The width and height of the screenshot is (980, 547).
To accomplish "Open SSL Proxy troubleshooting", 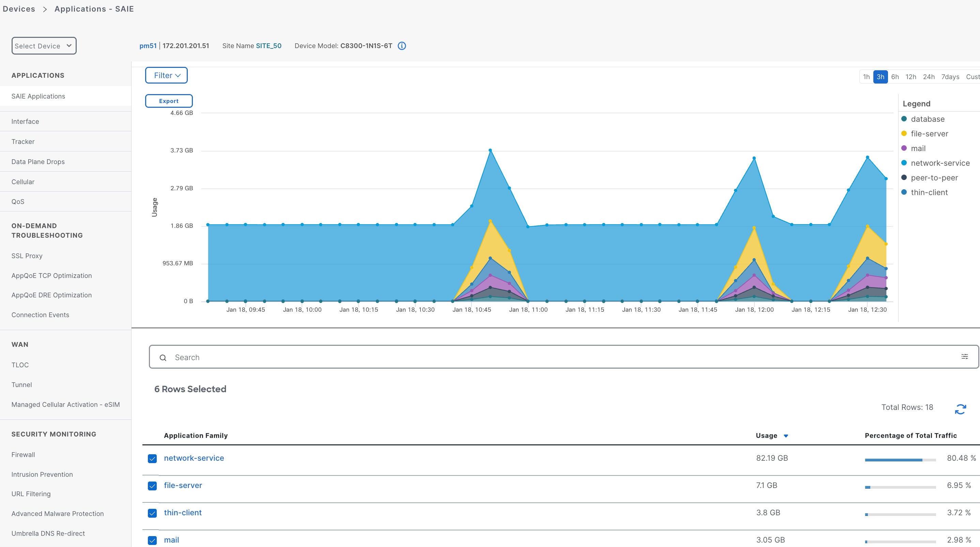I will tap(27, 256).
